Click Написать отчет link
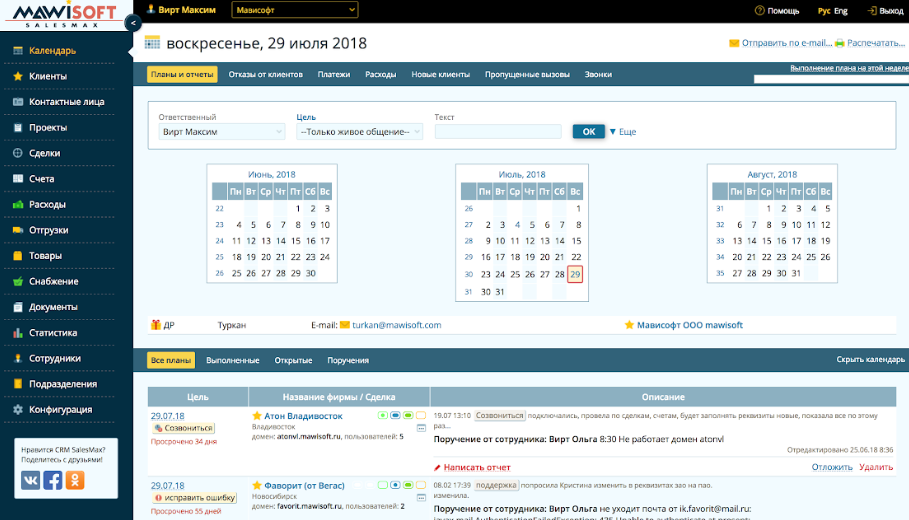Viewport: 909px width, 520px height. click(x=477, y=467)
